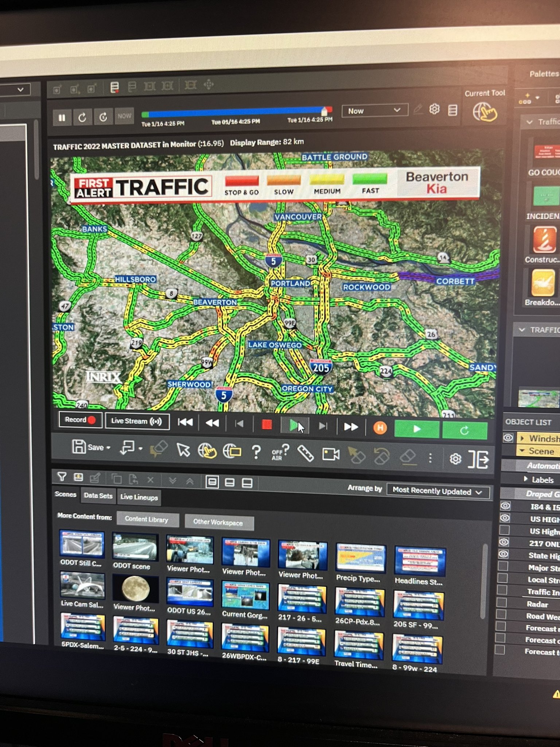Viewport: 560px width, 747px height.
Task: Collapse the Traffic palette section chevron
Action: point(529,122)
